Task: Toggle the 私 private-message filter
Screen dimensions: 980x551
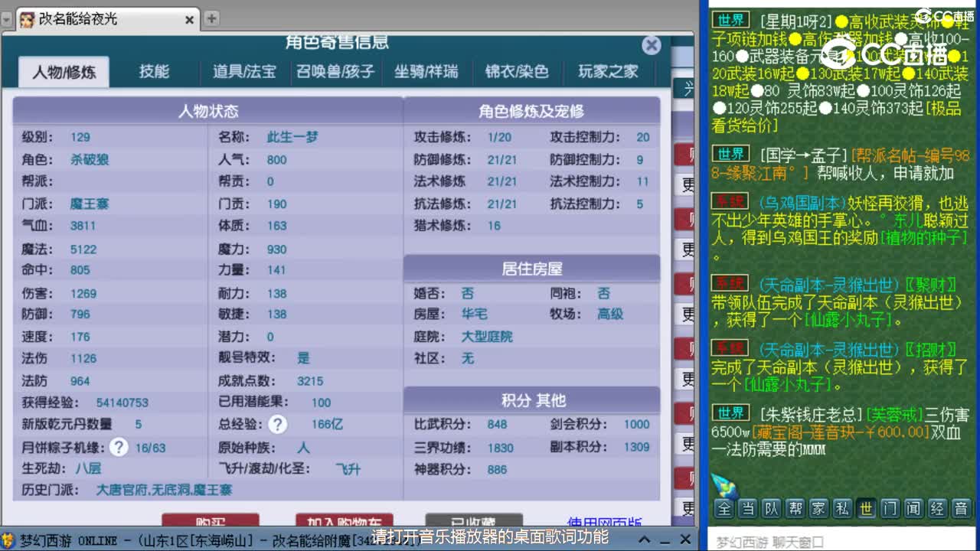Action: pos(842,508)
